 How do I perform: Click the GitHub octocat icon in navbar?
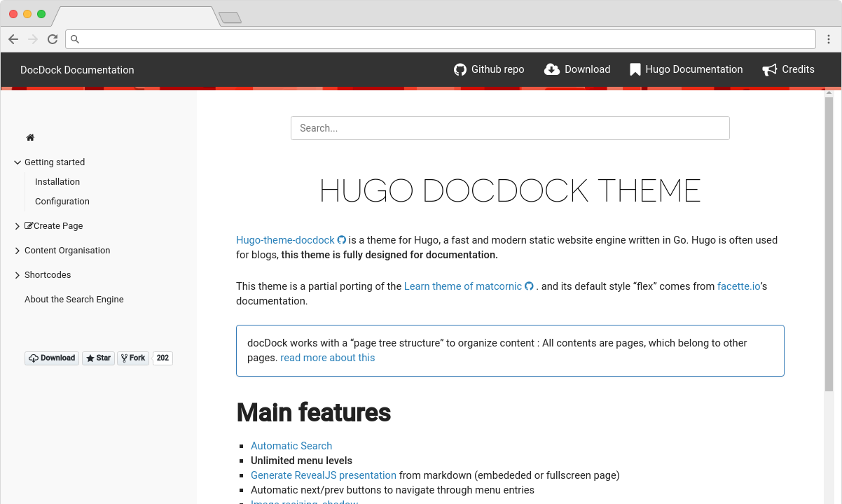point(460,69)
